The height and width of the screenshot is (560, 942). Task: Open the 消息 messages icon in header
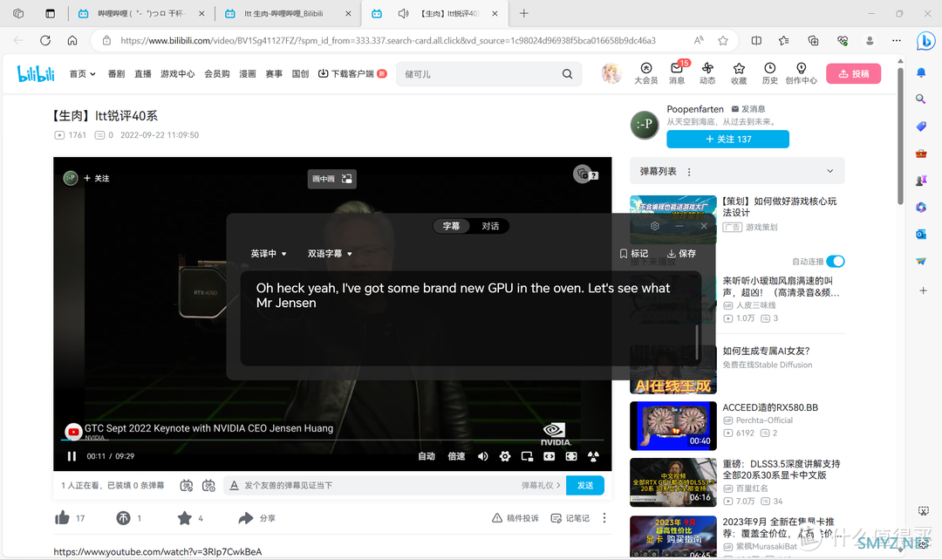[x=677, y=73]
